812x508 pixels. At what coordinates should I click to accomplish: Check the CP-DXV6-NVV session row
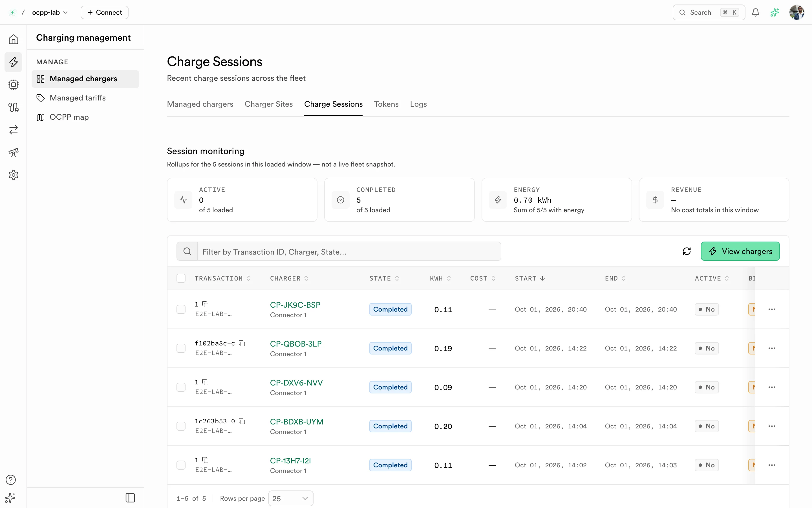181,387
